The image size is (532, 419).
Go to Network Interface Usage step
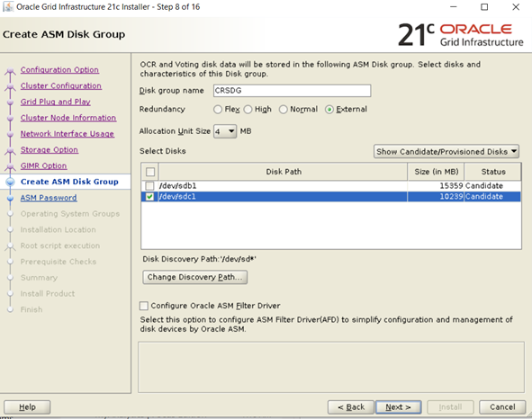coord(68,134)
